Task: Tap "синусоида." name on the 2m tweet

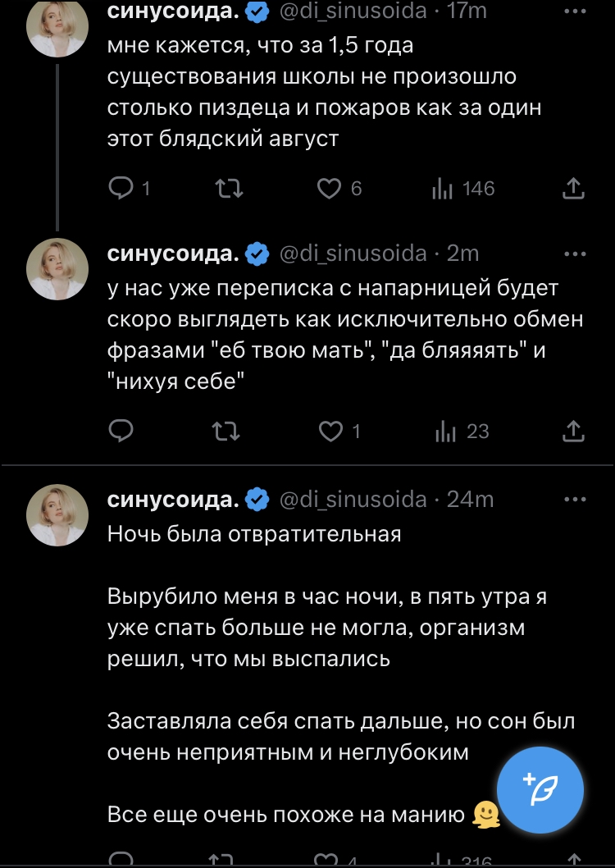Action: click(173, 254)
